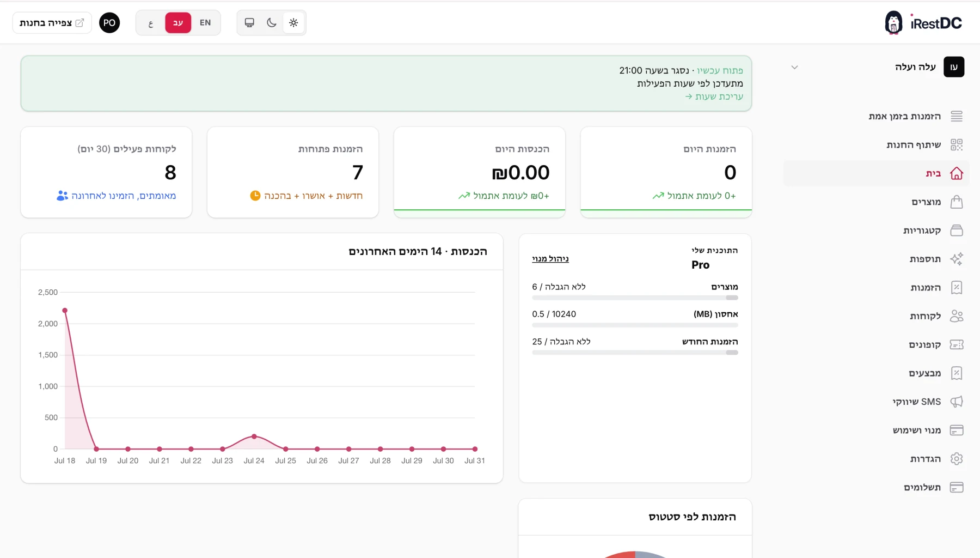The width and height of the screenshot is (980, 558).
Task: Click the 'הכנסות · 14 הימים האחרונים' chart title
Action: click(418, 252)
